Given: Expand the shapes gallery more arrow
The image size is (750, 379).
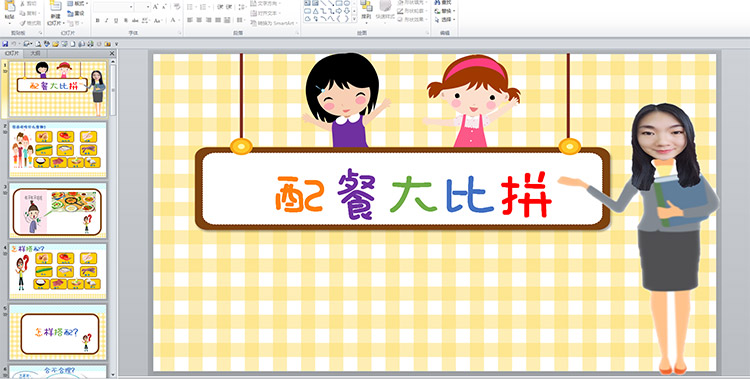Looking at the screenshot, I should pyautogui.click(x=354, y=19).
